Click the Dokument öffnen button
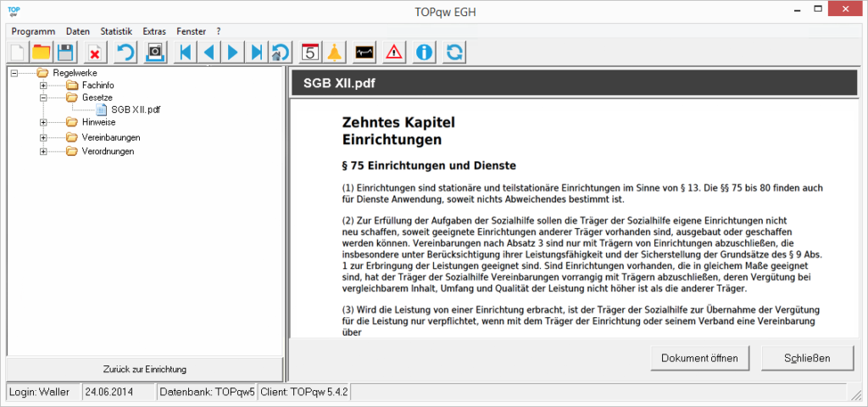The width and height of the screenshot is (868, 407). coord(700,358)
